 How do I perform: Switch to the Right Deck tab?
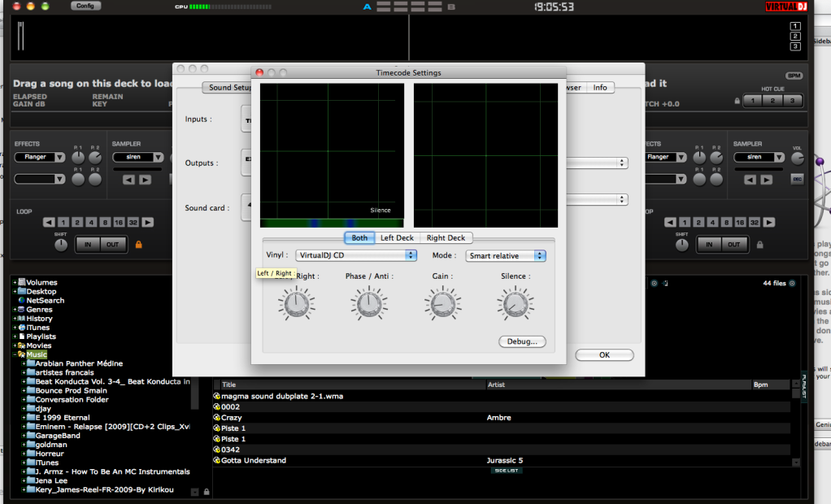446,238
